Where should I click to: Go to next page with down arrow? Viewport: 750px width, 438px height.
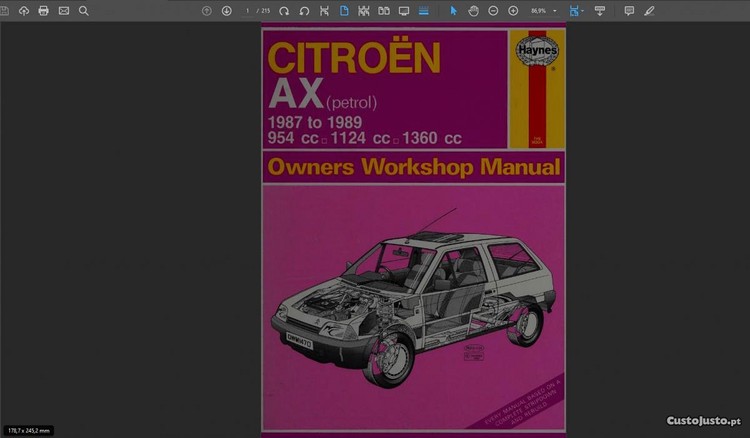[226, 10]
